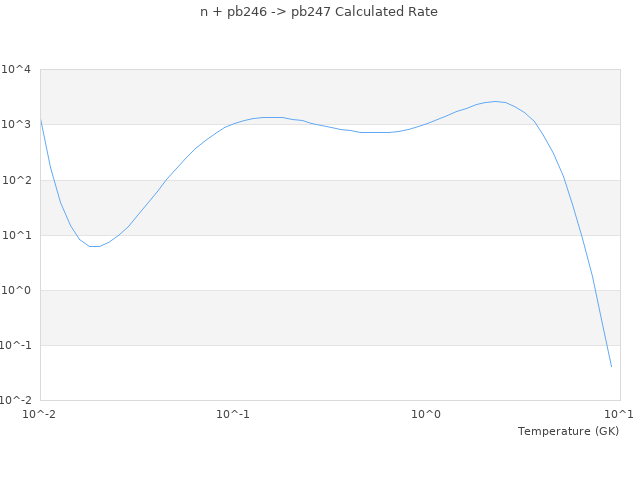Select the 10^4 y-axis tick label
This screenshot has width=640, height=480.
click(16, 69)
